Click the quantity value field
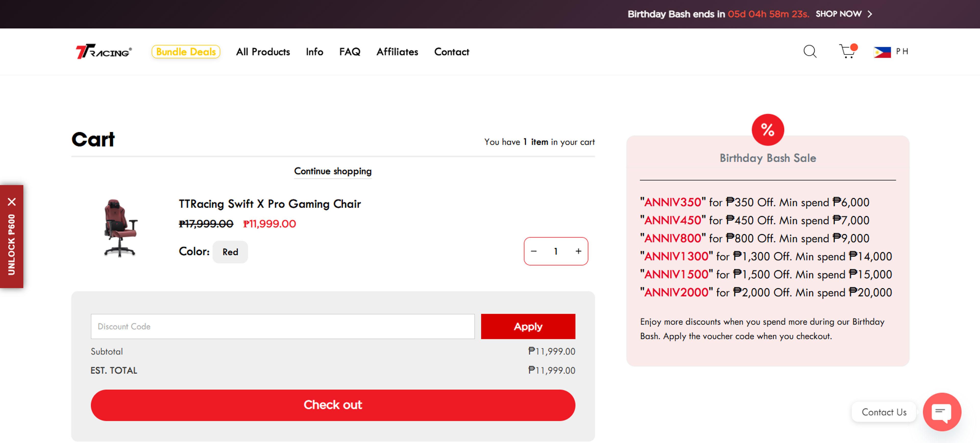Image resolution: width=980 pixels, height=443 pixels. [555, 251]
